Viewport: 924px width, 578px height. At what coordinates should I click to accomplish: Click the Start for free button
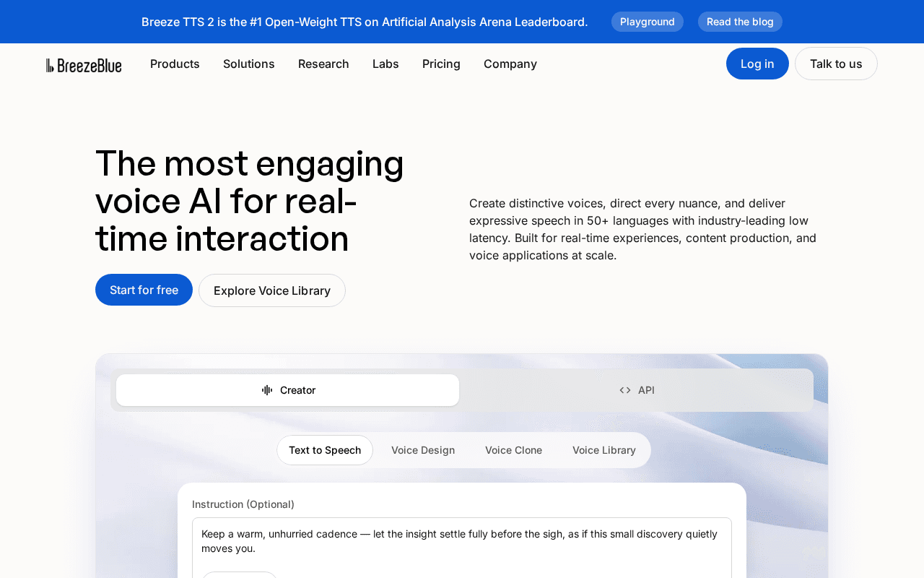(144, 290)
